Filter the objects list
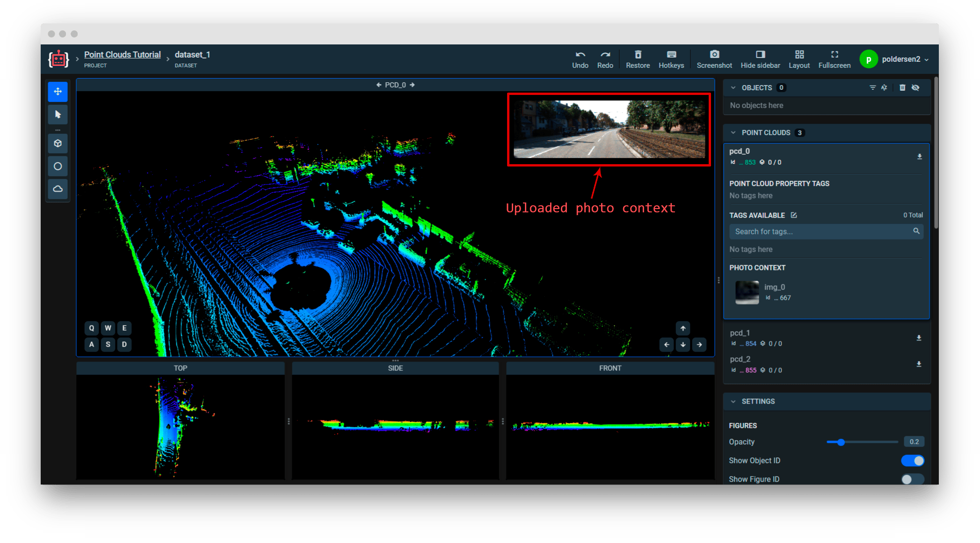980x543 pixels. tap(872, 88)
